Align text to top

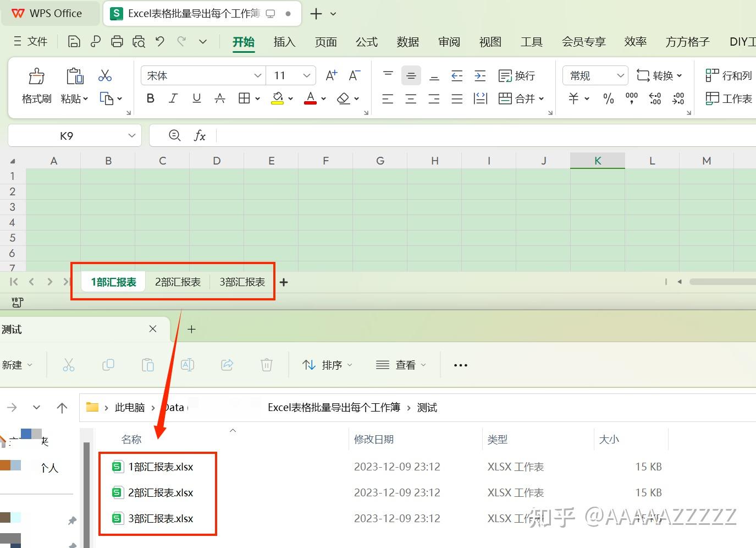pyautogui.click(x=388, y=75)
